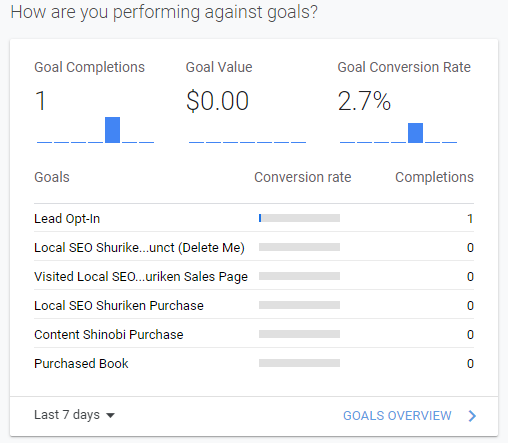The width and height of the screenshot is (508, 443).
Task: Select the Goal Completions metric tab
Action: [94, 101]
